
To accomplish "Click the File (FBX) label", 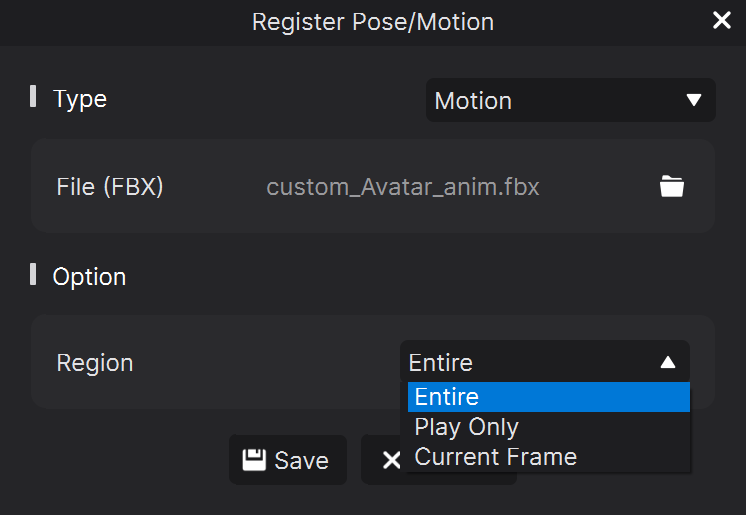I will tap(109, 187).
